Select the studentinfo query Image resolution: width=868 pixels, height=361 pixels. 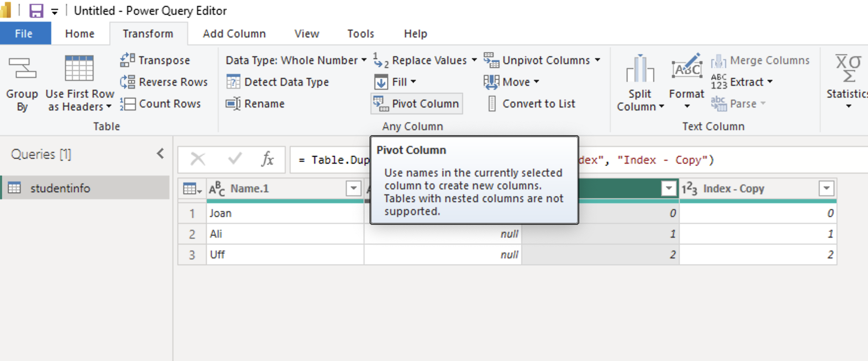click(x=85, y=188)
